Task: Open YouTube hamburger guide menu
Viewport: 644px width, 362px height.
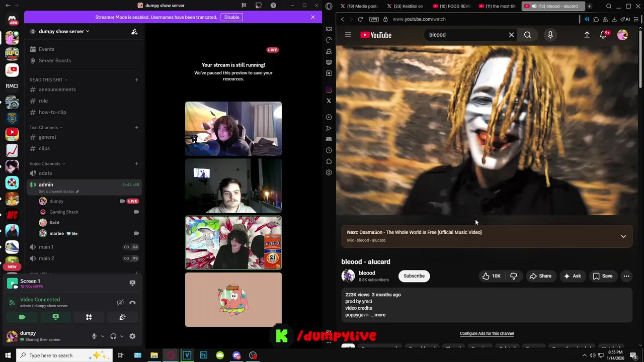Action: tap(348, 35)
